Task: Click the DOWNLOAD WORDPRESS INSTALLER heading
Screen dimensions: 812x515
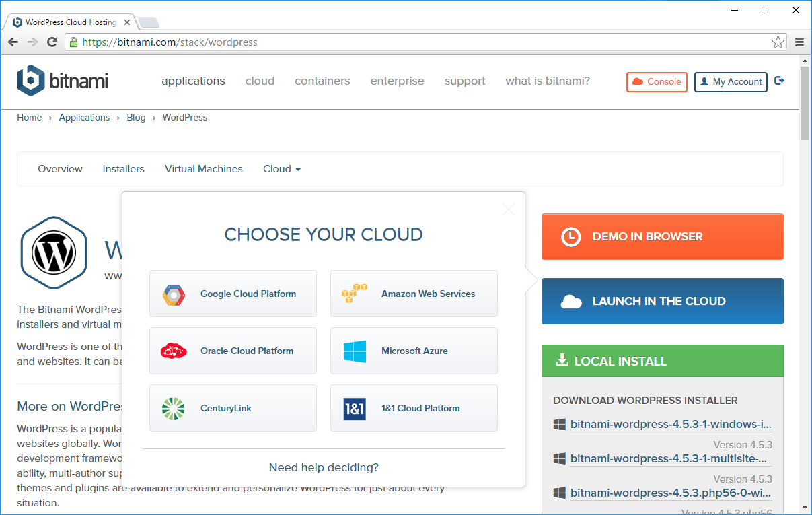Action: point(645,401)
